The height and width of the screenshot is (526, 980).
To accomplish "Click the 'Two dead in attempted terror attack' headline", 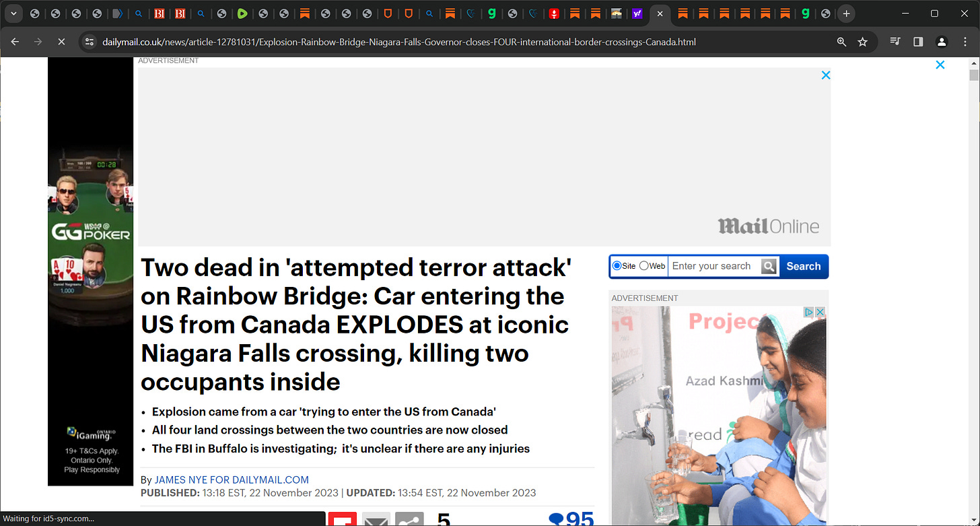I will tap(356, 325).
